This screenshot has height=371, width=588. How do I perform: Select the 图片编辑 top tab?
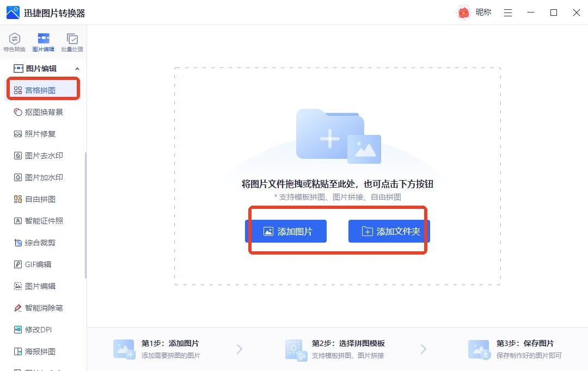pos(43,42)
